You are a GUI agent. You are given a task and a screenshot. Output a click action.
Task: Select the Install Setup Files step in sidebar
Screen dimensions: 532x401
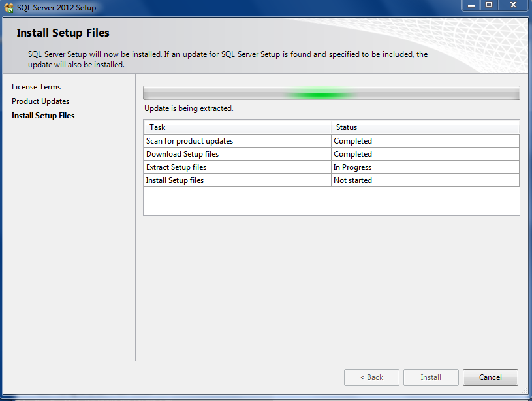43,116
